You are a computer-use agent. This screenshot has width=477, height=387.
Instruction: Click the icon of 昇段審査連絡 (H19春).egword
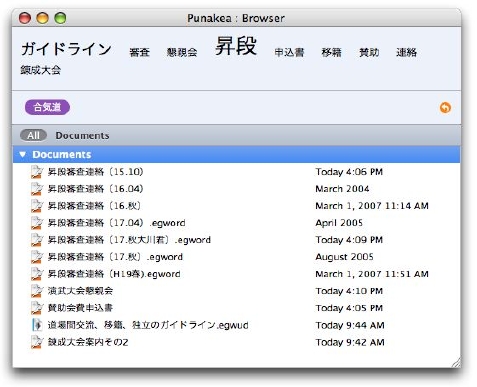pos(37,274)
